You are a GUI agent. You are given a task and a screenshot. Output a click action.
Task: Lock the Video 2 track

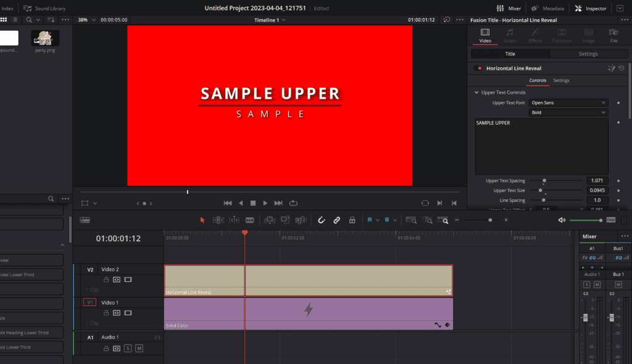pyautogui.click(x=106, y=279)
